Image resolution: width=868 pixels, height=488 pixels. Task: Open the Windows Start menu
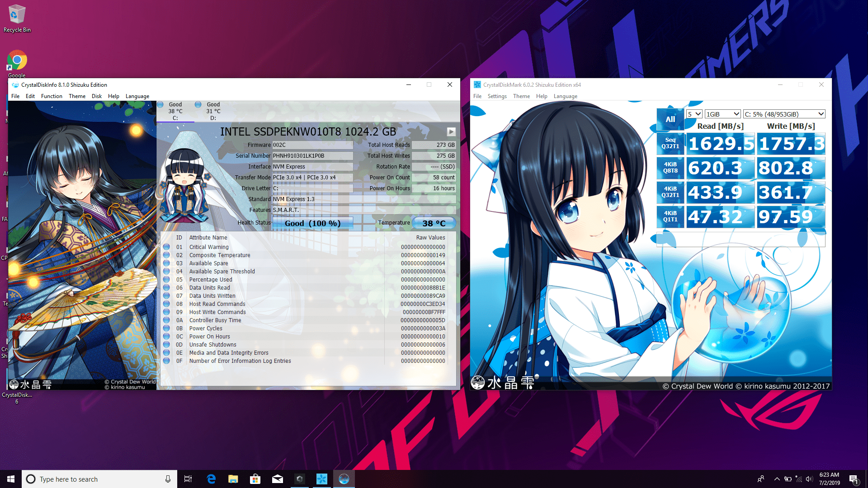[x=11, y=479]
